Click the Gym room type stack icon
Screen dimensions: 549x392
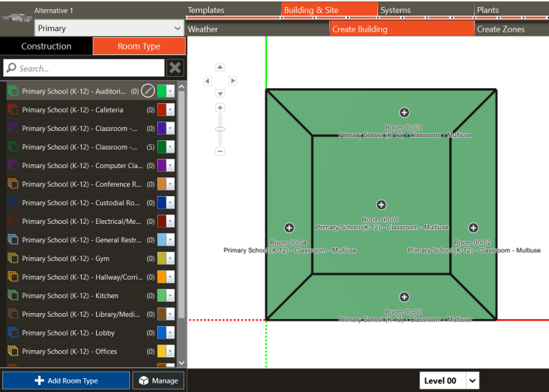(13, 258)
